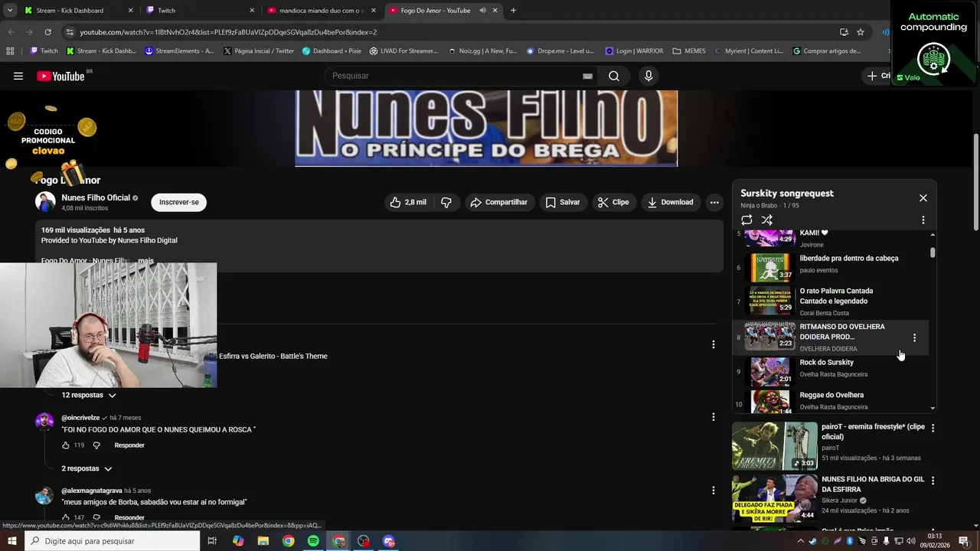
Task: Open the StreamElements bookmark
Action: pyautogui.click(x=179, y=51)
